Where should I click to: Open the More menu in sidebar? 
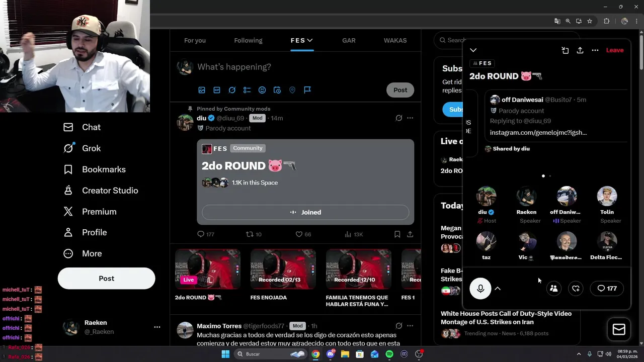click(83, 253)
